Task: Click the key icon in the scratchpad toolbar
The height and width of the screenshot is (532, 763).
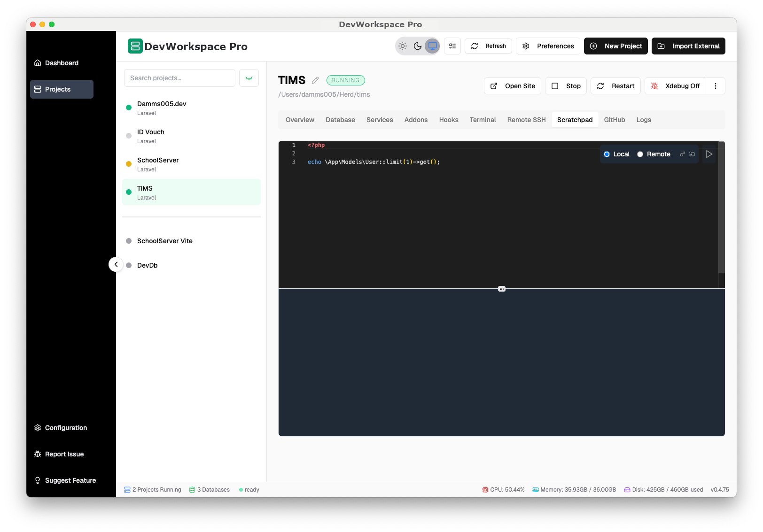Action: 683,154
